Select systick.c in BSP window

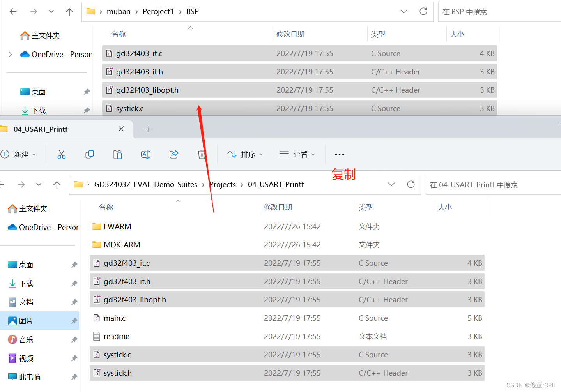coord(299,108)
